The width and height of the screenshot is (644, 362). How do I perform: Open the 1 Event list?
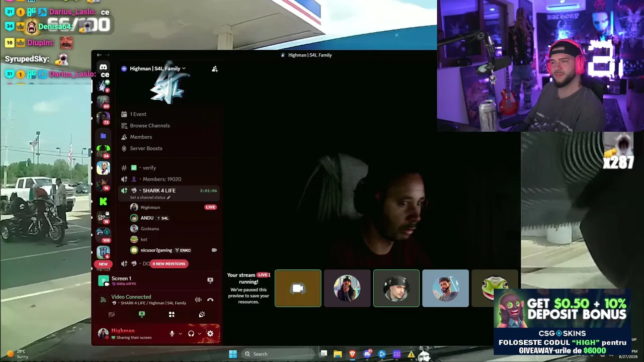point(170,114)
